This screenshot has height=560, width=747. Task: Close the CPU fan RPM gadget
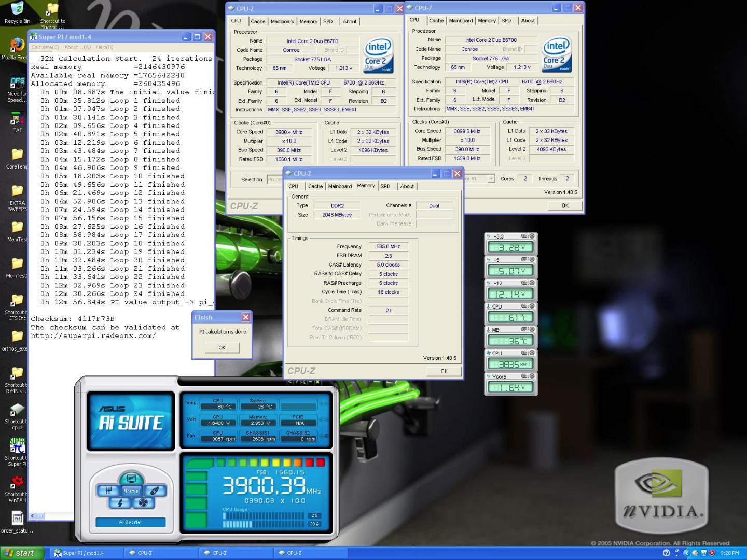[x=532, y=353]
